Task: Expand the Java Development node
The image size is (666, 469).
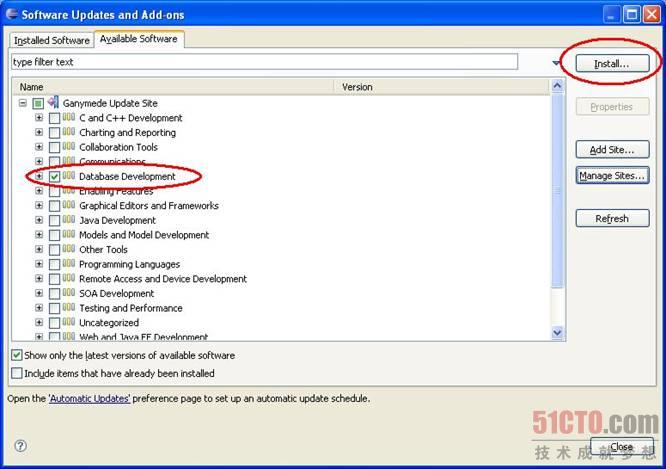Action: click(39, 220)
